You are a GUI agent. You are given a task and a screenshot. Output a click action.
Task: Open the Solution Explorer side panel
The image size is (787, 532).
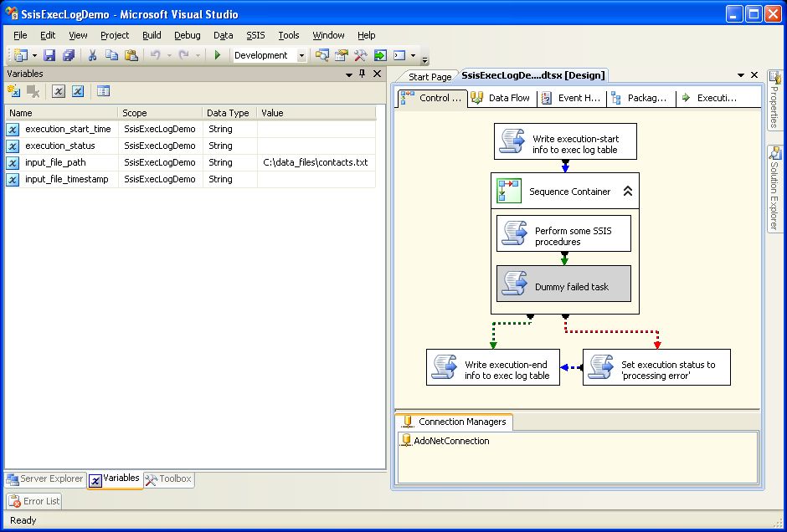click(x=774, y=190)
